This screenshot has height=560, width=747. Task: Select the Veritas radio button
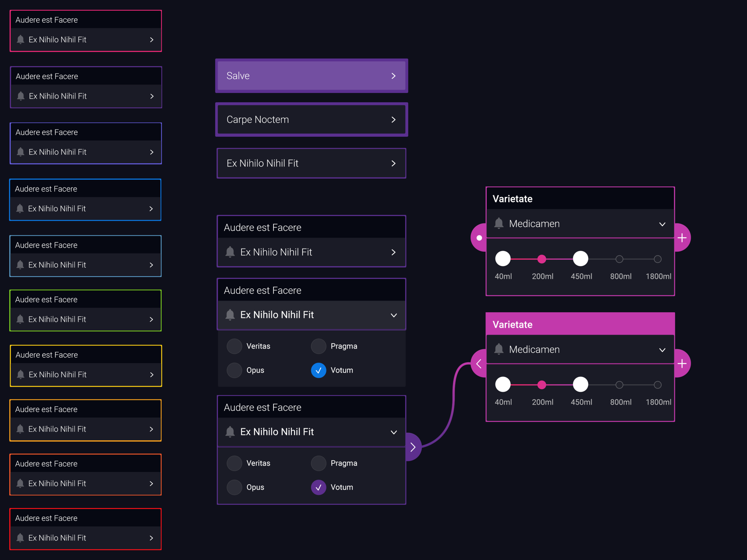click(x=234, y=346)
